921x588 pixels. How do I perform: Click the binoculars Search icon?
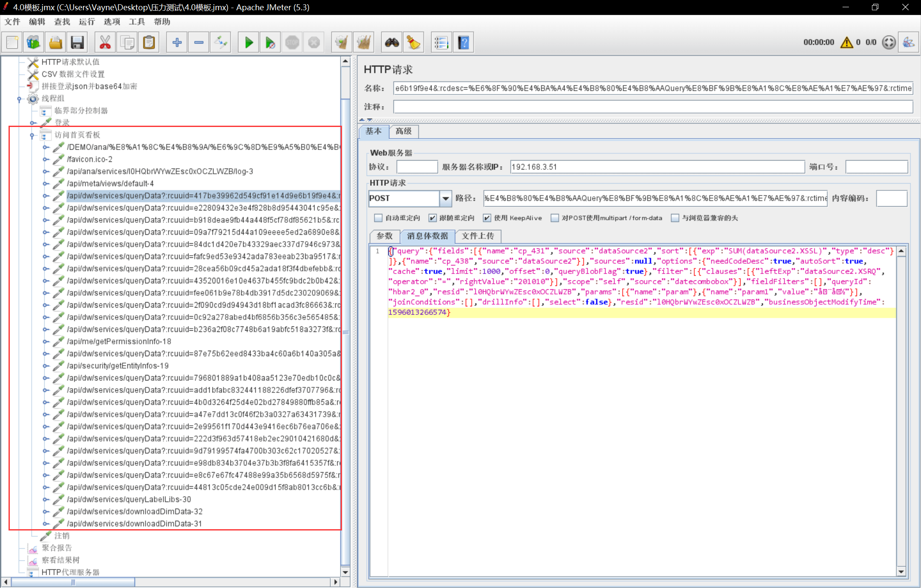tap(392, 43)
